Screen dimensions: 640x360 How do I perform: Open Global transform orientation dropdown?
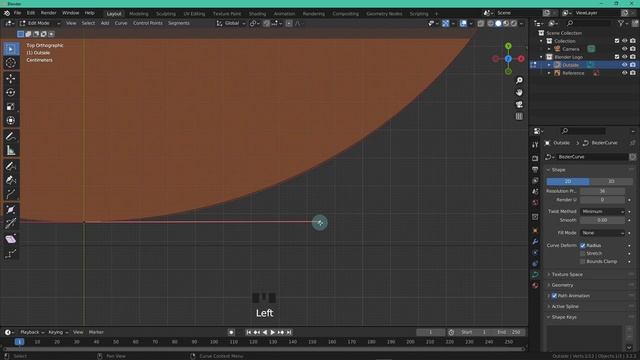coord(231,23)
